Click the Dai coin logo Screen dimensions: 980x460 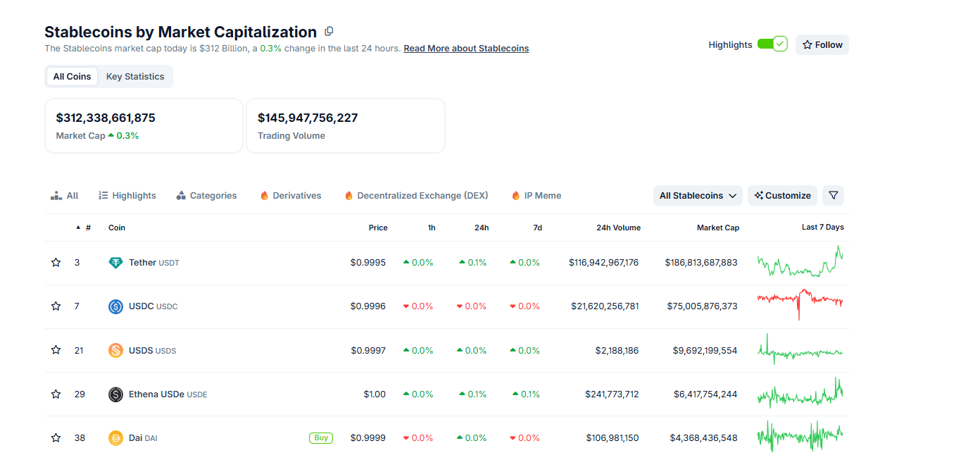pos(115,437)
